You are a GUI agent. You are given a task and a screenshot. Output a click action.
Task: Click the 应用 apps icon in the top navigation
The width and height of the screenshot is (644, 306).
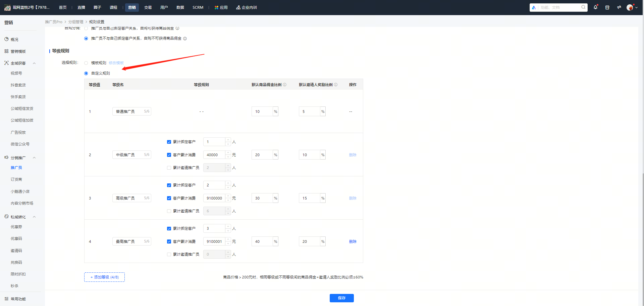click(x=216, y=7)
